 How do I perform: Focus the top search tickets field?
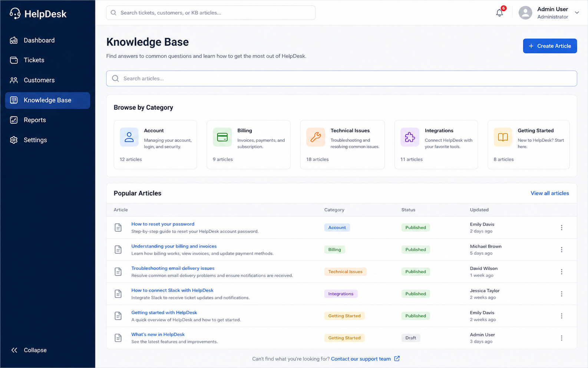click(x=211, y=13)
